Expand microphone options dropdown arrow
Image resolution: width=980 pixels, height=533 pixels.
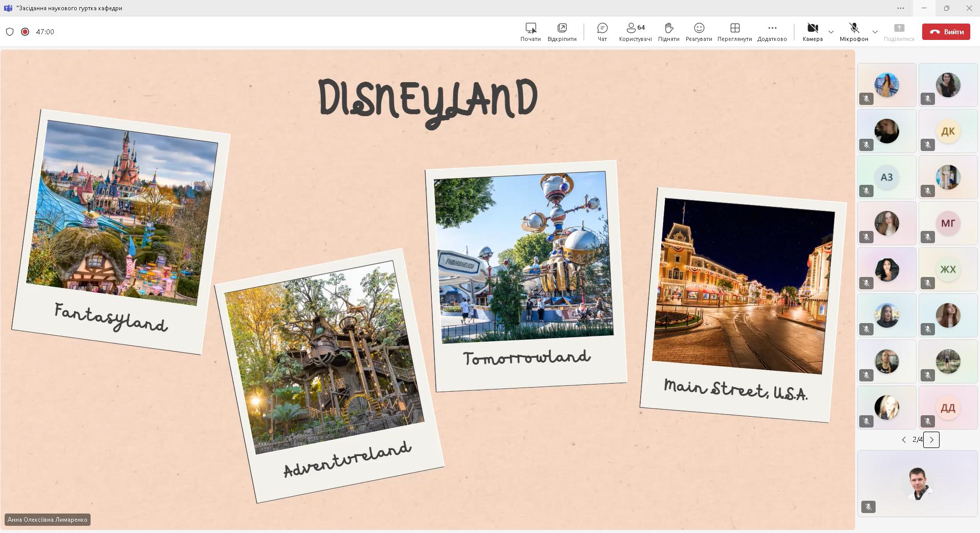pos(875,32)
